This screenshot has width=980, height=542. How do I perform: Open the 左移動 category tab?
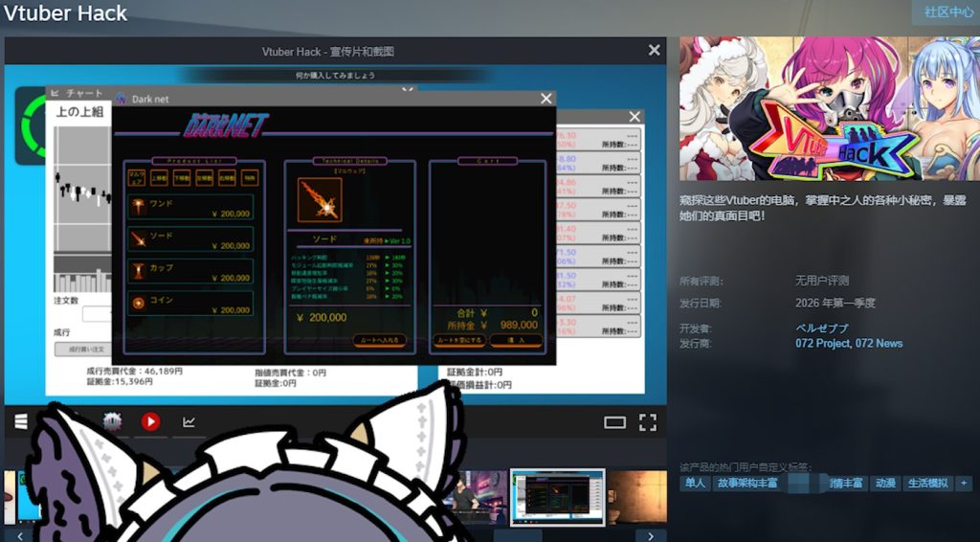click(x=205, y=178)
